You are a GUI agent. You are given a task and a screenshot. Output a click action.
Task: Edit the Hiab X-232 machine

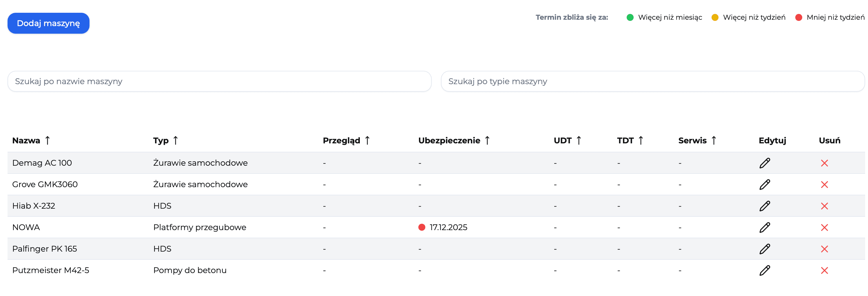765,205
